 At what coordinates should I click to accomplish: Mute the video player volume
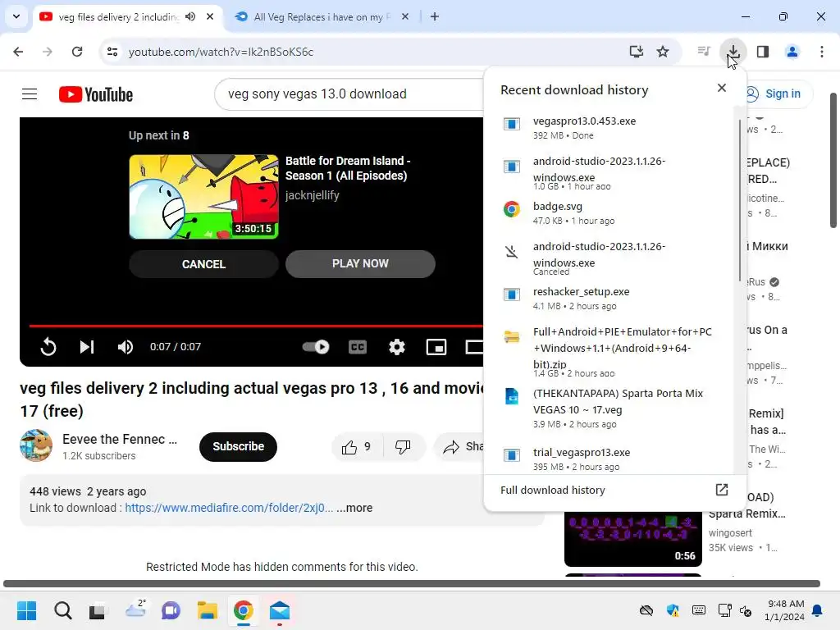[x=126, y=347]
